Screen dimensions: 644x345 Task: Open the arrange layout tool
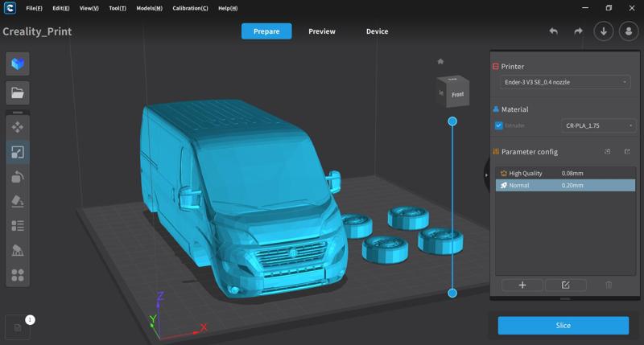click(x=17, y=275)
